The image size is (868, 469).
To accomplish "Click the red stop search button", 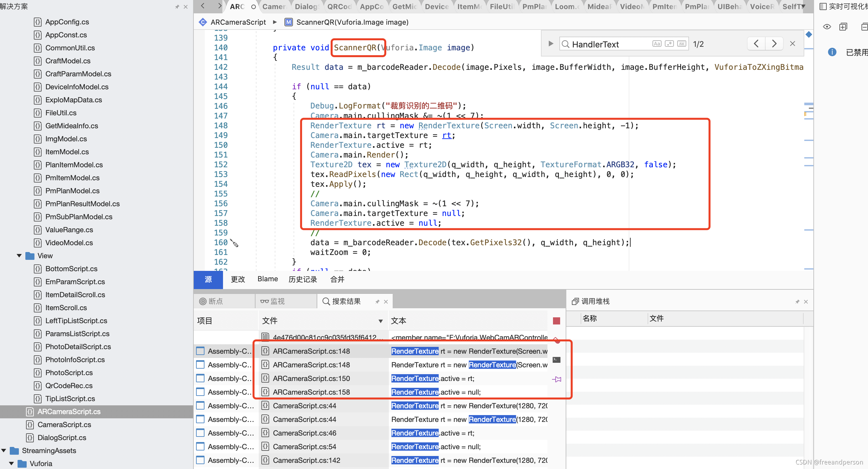I will coord(556,321).
